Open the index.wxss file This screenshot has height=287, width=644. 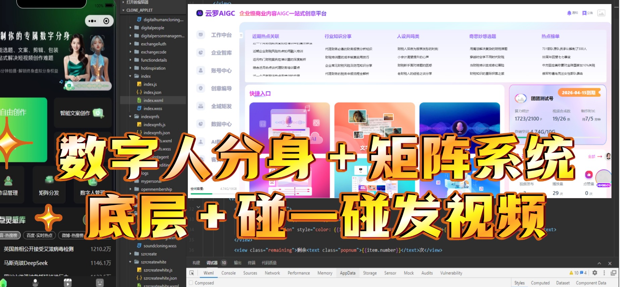pyautogui.click(x=153, y=108)
